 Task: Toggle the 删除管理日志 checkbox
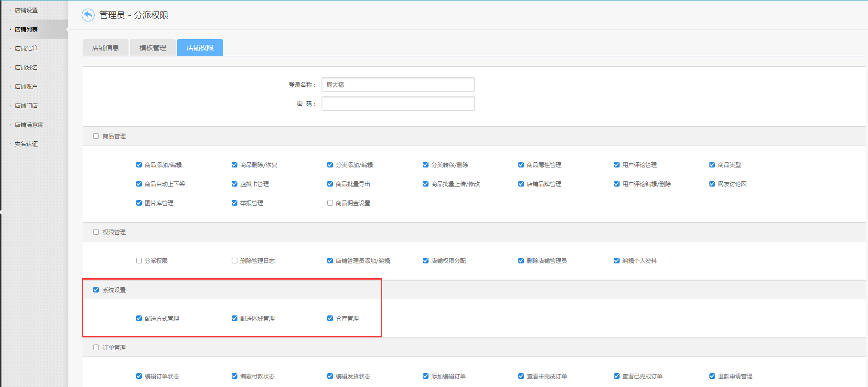pyautogui.click(x=235, y=261)
